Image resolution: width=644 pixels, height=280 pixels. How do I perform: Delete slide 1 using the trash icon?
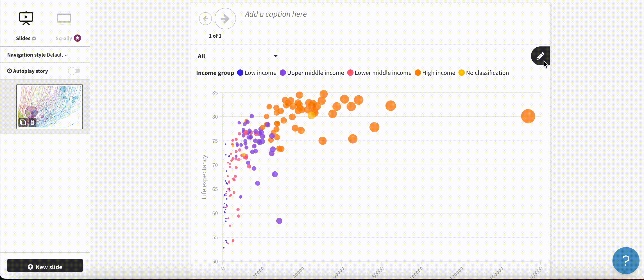point(32,122)
